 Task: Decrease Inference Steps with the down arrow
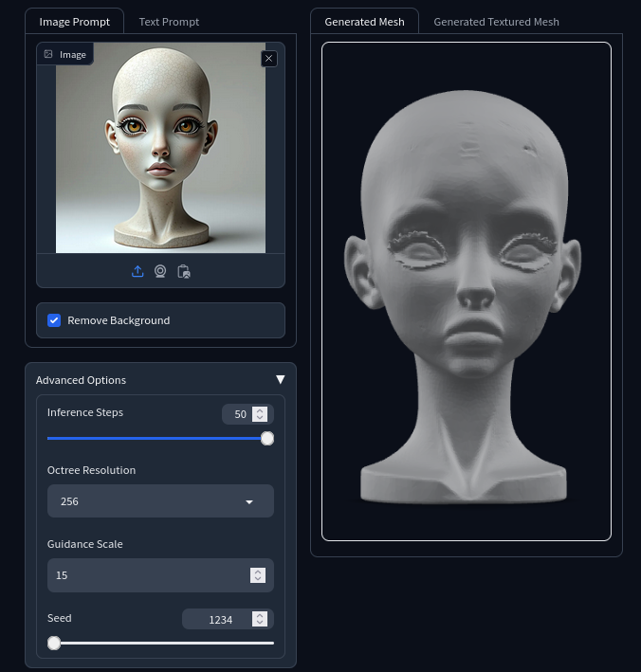click(x=260, y=417)
